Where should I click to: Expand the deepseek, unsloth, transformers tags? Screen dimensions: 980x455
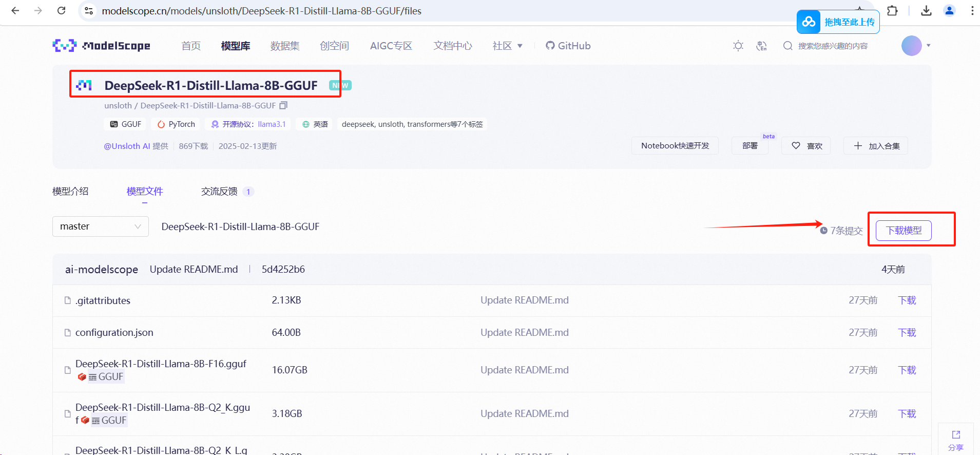(x=412, y=124)
